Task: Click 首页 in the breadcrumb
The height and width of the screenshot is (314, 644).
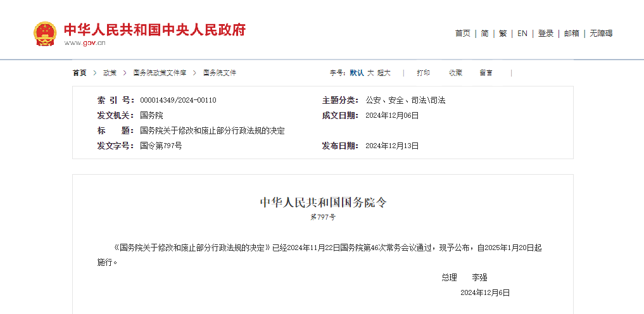Action: [79, 73]
